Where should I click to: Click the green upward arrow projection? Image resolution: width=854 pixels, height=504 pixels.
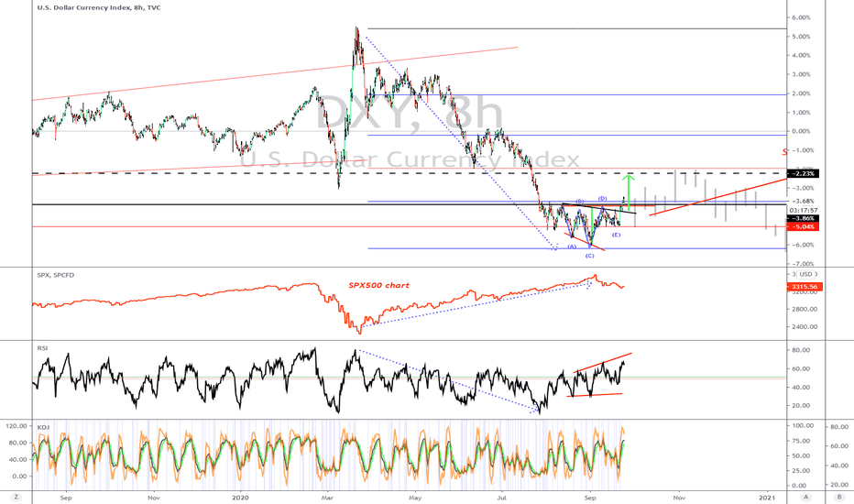click(629, 192)
